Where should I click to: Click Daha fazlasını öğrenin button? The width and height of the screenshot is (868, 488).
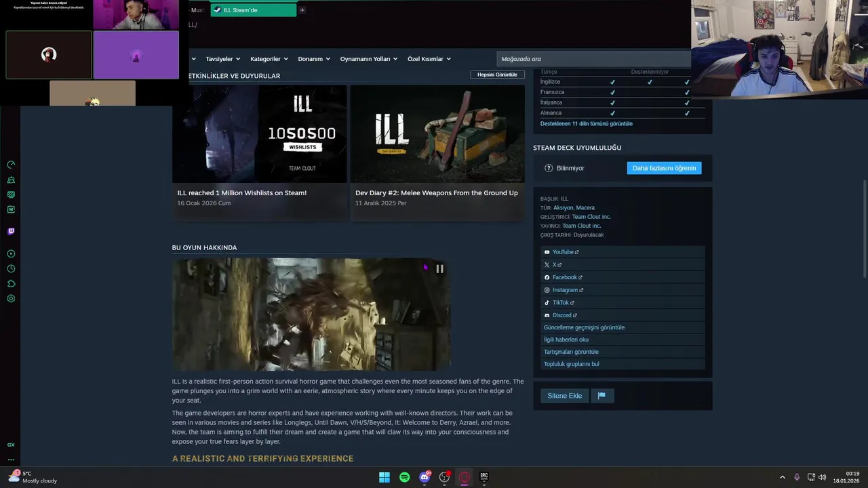point(664,168)
